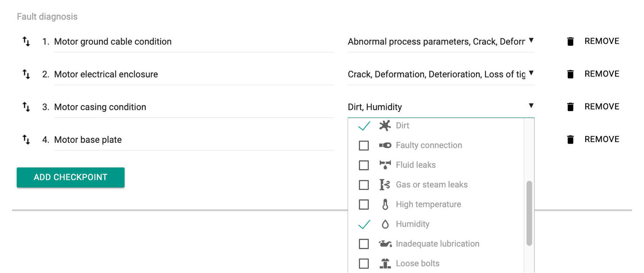Screen dimensions: 644x273
Task: Expand the Crack, Deformation fault dropdown arrow
Action: (x=531, y=73)
